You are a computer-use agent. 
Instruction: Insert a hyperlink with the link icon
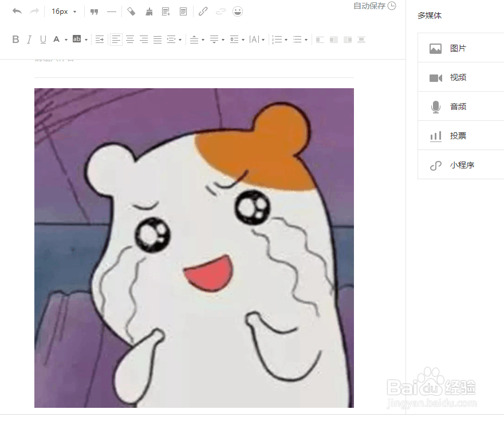pos(203,11)
